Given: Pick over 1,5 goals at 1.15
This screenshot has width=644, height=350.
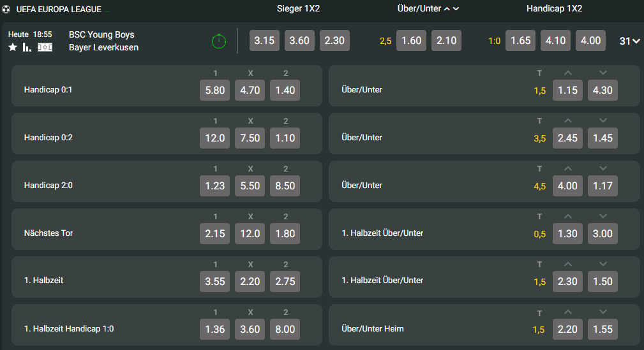Looking at the screenshot, I should click(567, 90).
